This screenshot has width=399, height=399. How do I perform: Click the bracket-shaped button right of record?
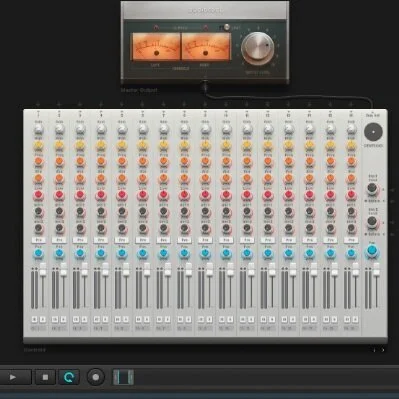pyautogui.click(x=123, y=377)
